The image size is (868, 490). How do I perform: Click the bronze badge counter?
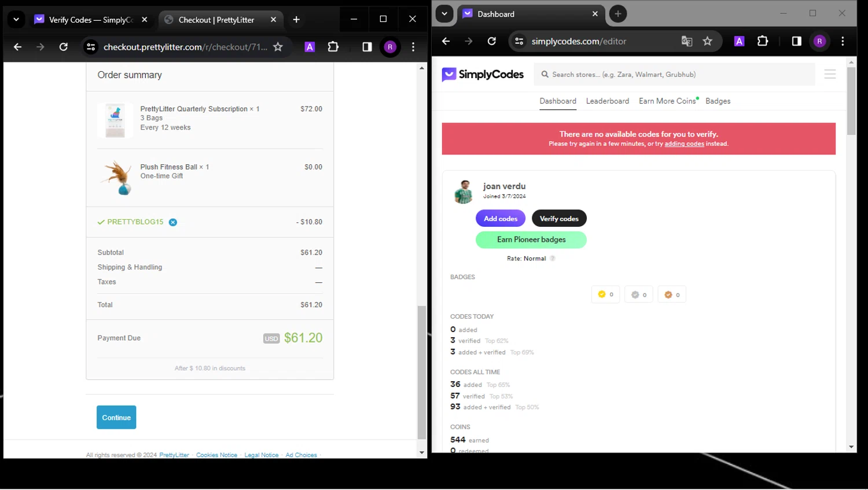(672, 294)
